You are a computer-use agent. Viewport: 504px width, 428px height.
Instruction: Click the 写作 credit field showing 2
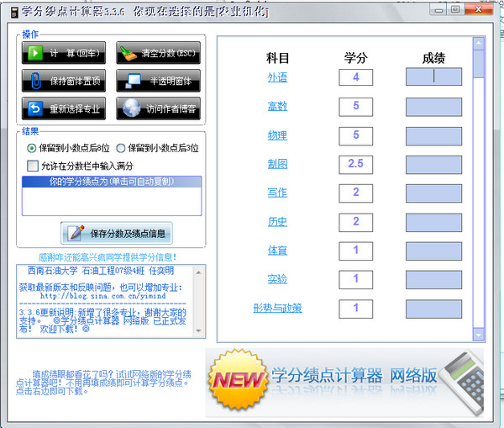356,193
